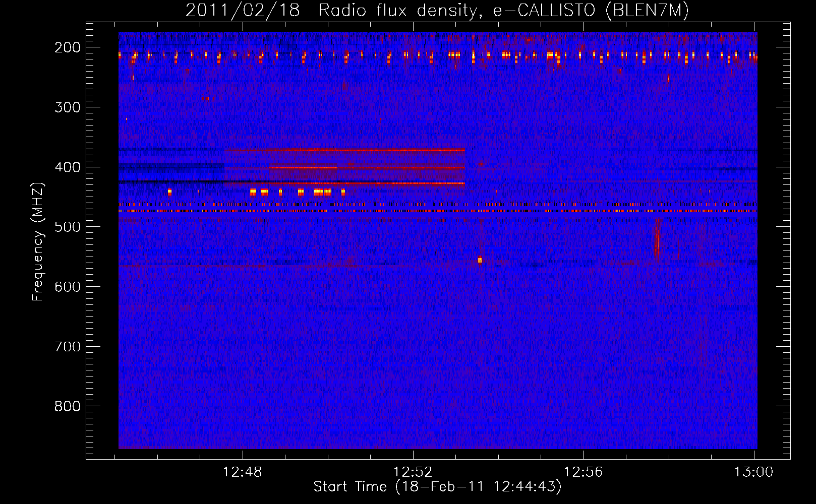This screenshot has width=816, height=504.
Task: Select the 400 frequency tick label
Action: [x=68, y=167]
